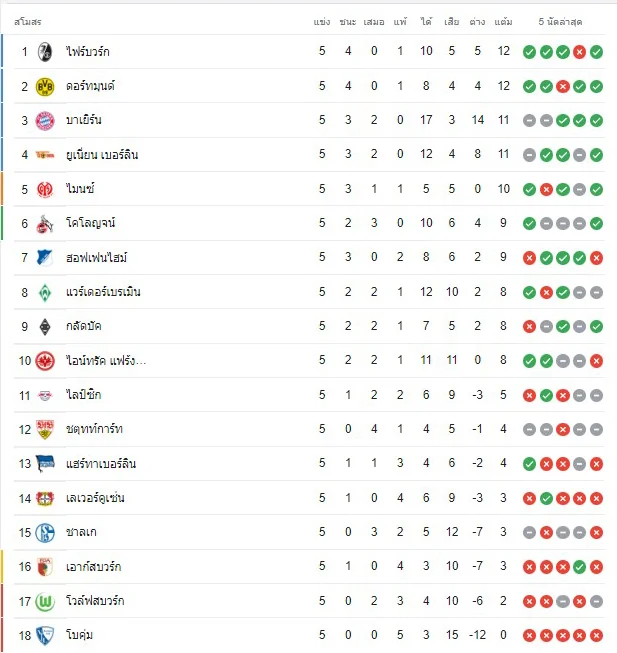
Task: Click Augsburg's green win indicator in row 16
Action: point(580,567)
